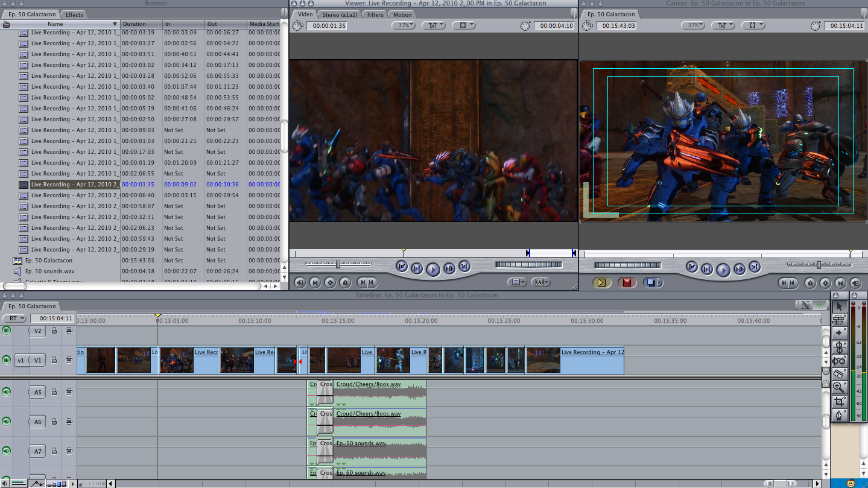
Task: Toggle visibility of the V1 video track
Action: pos(6,360)
